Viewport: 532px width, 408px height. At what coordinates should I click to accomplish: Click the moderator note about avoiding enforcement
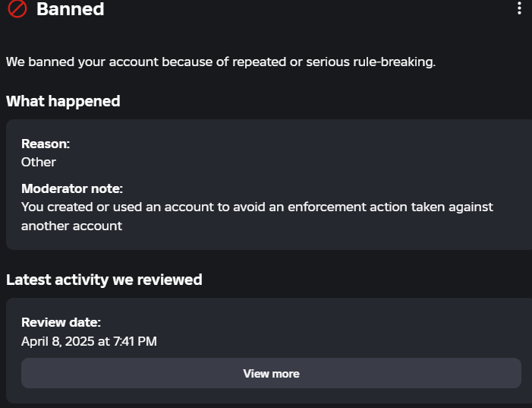(x=257, y=217)
